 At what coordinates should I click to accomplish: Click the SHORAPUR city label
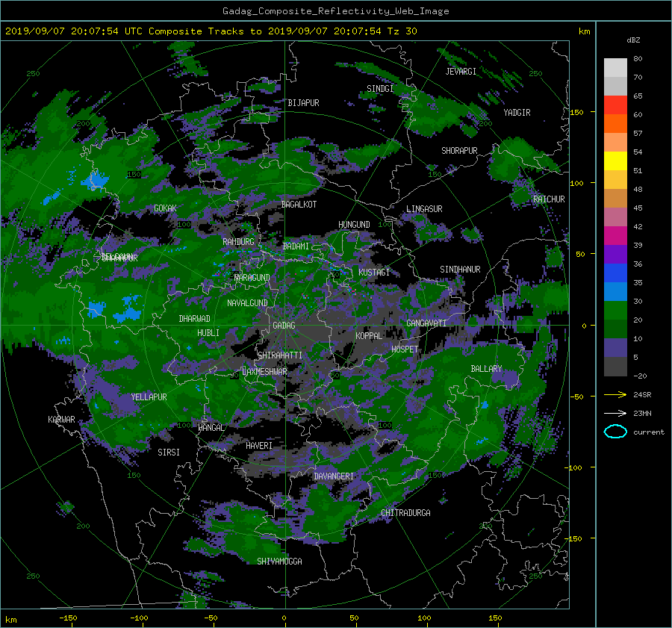click(x=459, y=151)
